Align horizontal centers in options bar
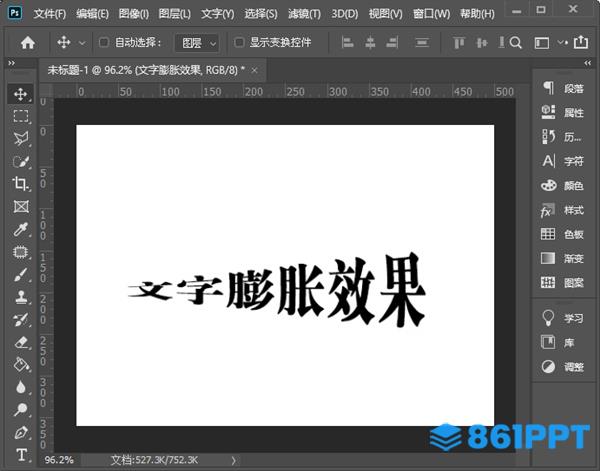 pos(370,42)
